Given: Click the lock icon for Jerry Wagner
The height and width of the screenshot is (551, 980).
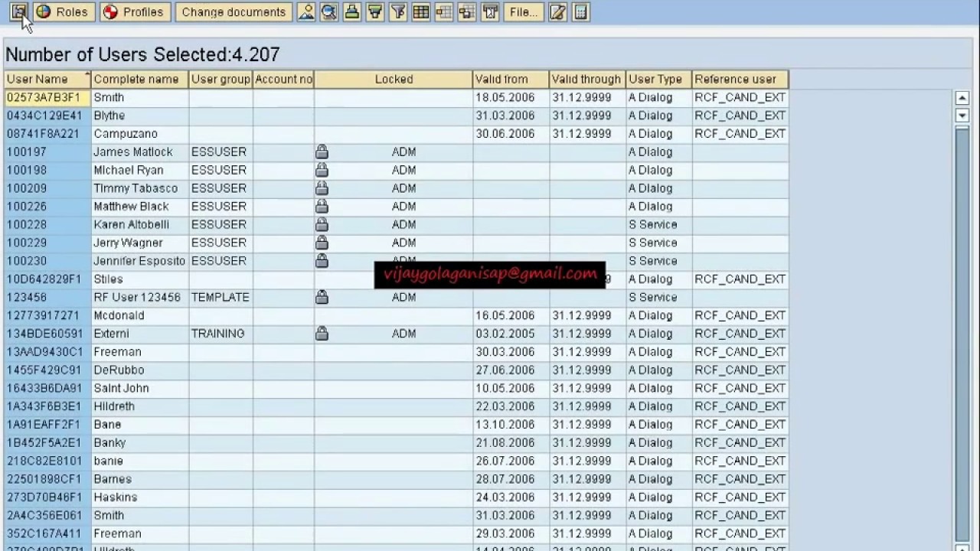Looking at the screenshot, I should 322,243.
